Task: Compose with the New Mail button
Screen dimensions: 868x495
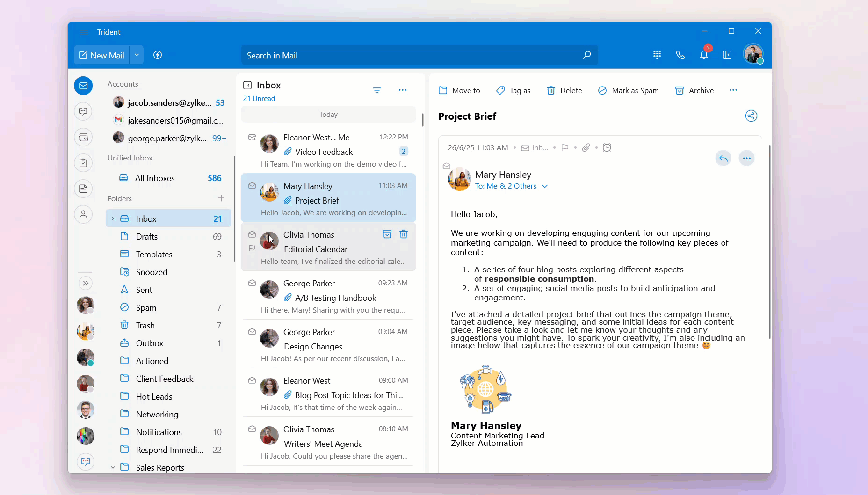Action: [101, 55]
